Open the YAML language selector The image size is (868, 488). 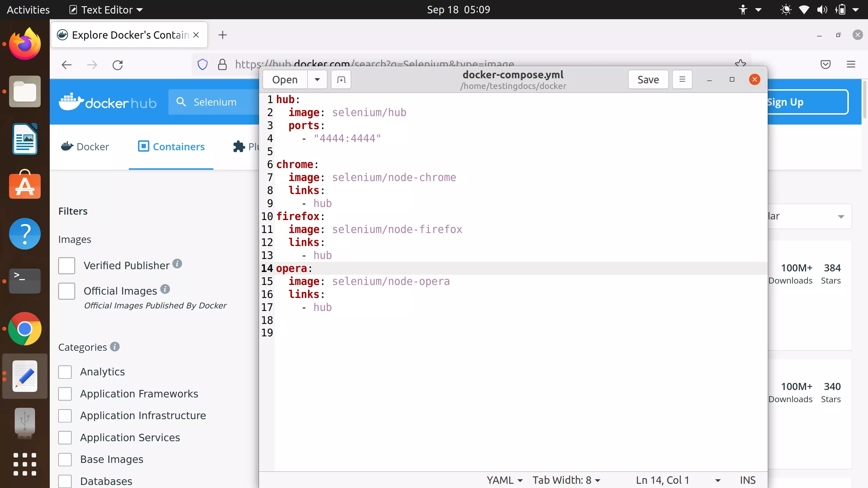pyautogui.click(x=504, y=480)
